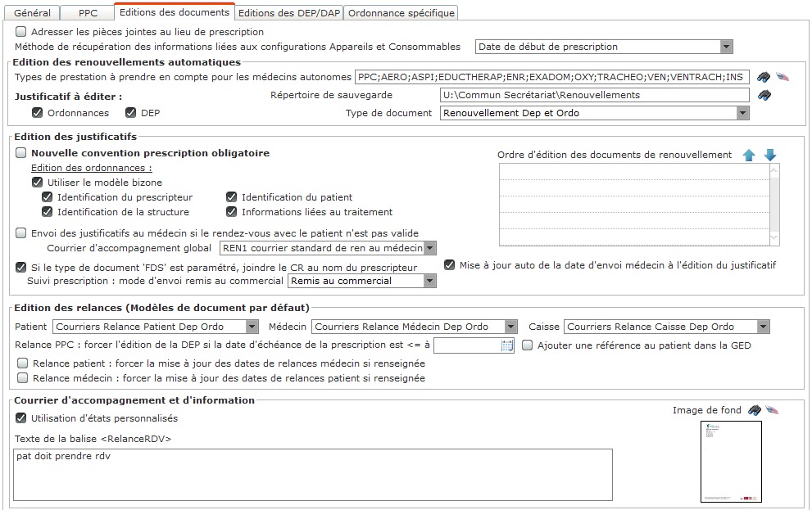Click the Relance PPC échéance date field
Image resolution: width=812 pixels, height=510 pixels.
coord(467,345)
